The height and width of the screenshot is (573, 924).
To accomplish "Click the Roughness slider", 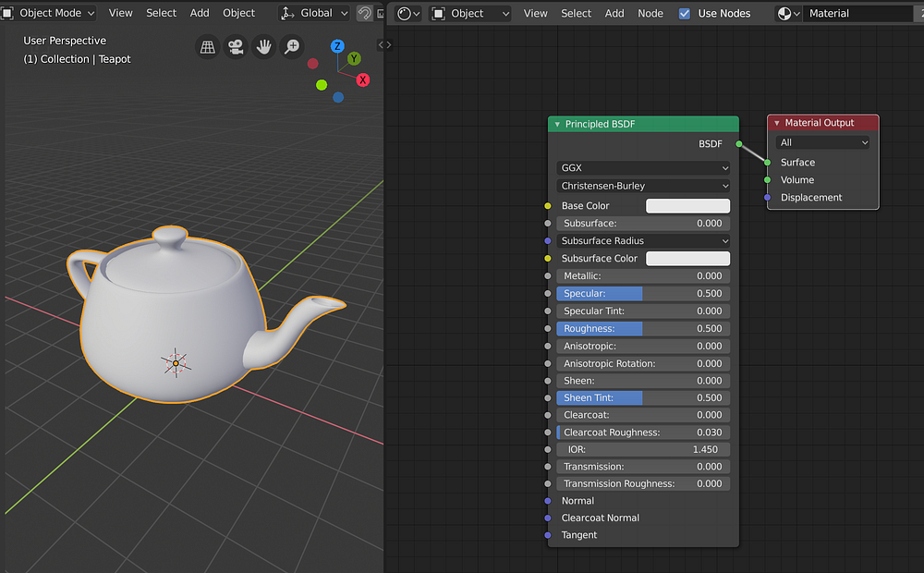I will tap(643, 328).
